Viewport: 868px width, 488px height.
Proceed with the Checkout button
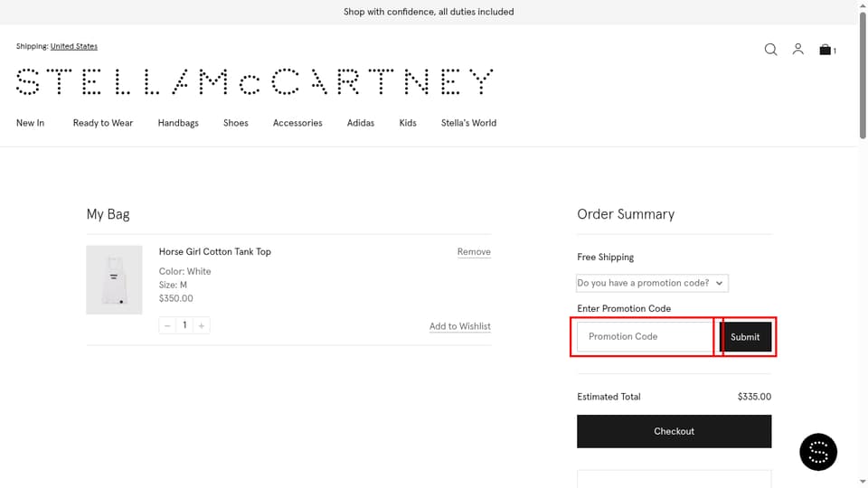[x=674, y=432]
